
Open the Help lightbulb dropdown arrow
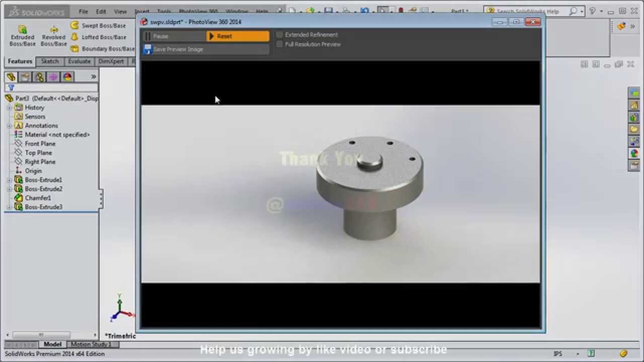pyautogui.click(x=601, y=11)
